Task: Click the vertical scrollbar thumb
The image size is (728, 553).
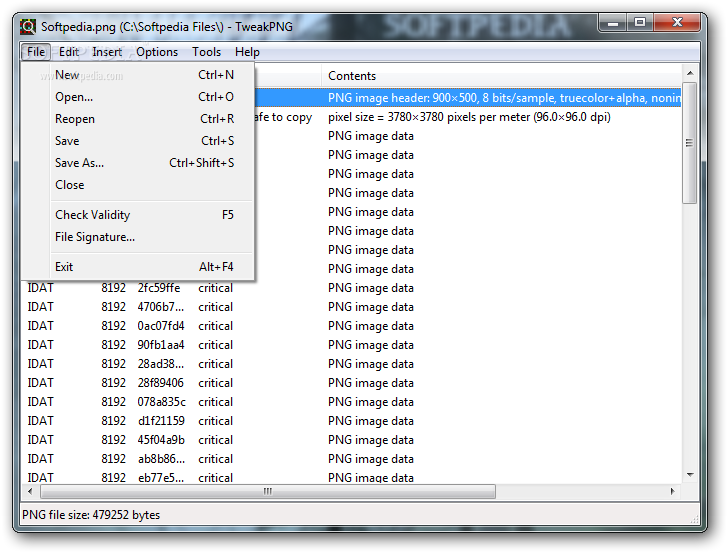Action: 690,143
